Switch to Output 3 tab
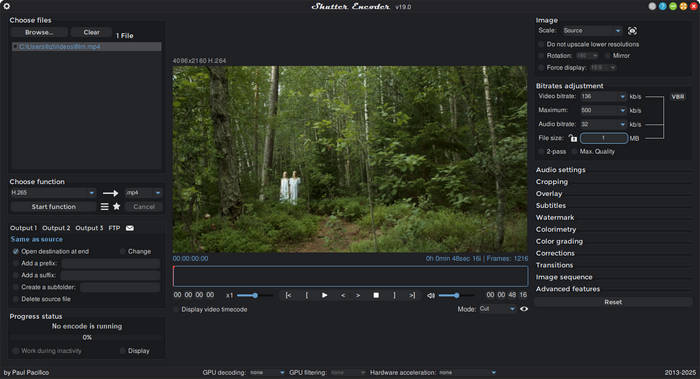The width and height of the screenshot is (700, 379). pos(89,228)
